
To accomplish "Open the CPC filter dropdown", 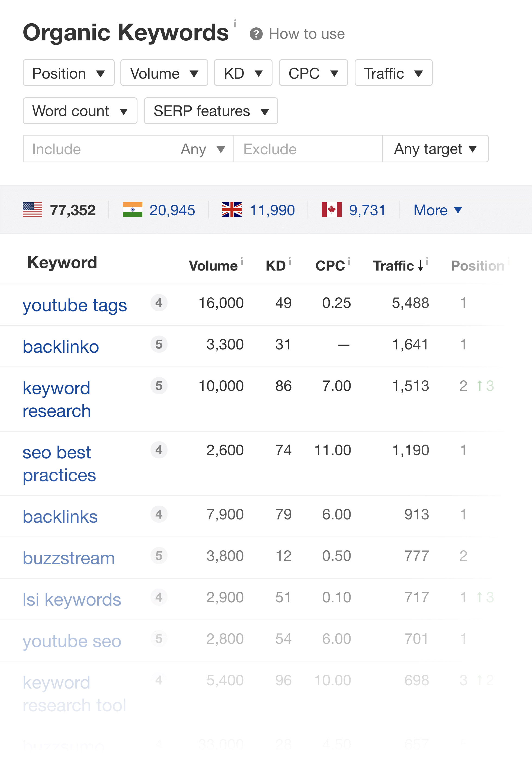I will (313, 73).
